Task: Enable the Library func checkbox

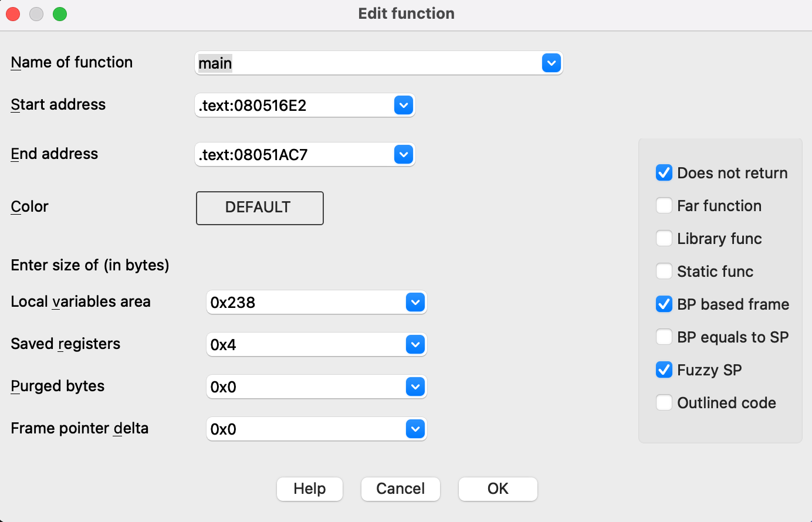Action: (x=664, y=239)
